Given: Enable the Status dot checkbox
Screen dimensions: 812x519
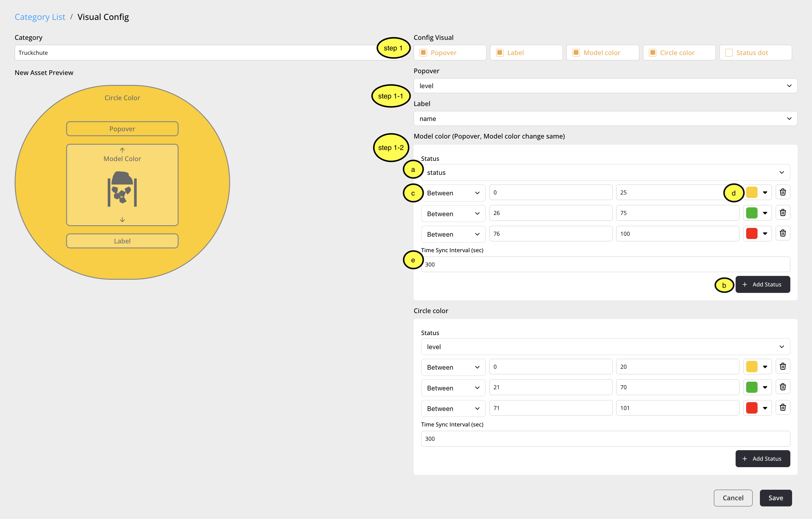Looking at the screenshot, I should click(729, 53).
